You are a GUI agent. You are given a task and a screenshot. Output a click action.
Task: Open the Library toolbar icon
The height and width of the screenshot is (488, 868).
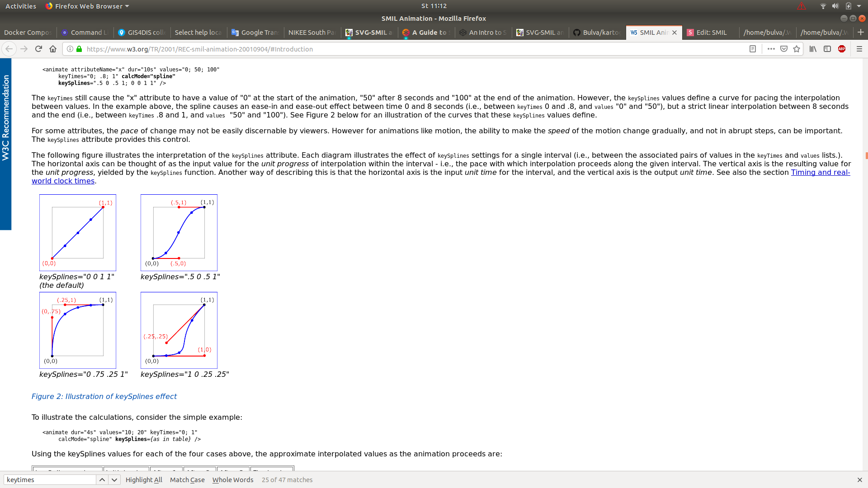pyautogui.click(x=813, y=49)
